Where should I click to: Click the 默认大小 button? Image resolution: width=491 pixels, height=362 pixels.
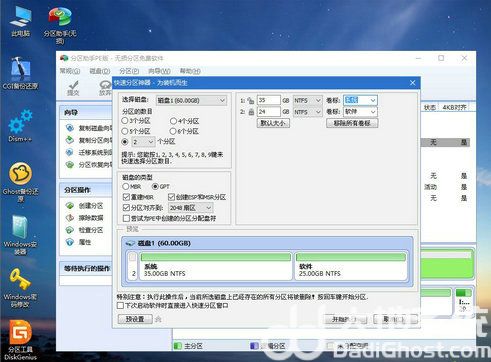coord(273,123)
